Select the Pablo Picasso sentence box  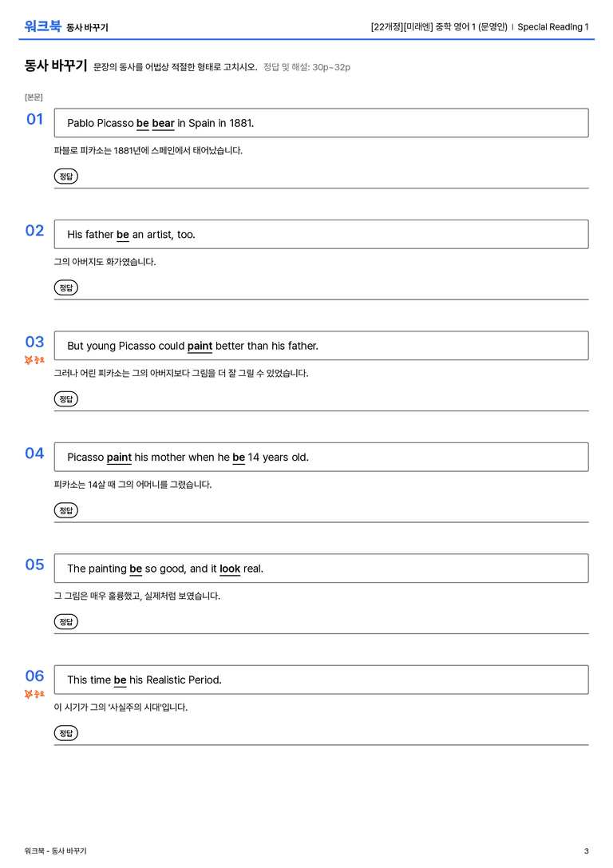321,123
